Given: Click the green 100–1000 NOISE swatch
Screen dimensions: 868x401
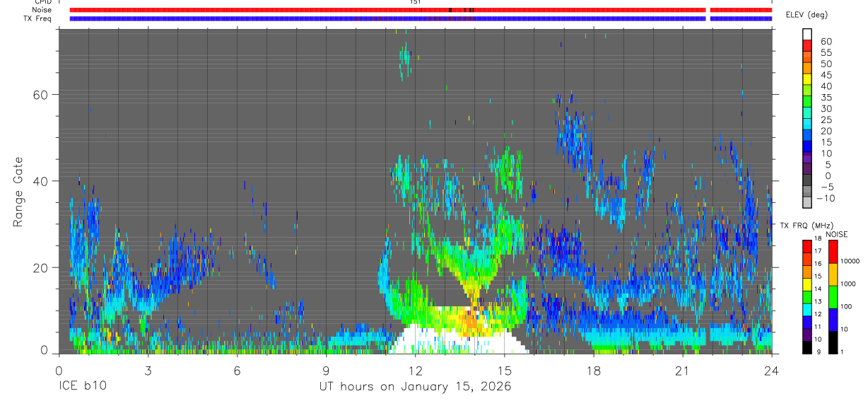Looking at the screenshot, I should (833, 296).
